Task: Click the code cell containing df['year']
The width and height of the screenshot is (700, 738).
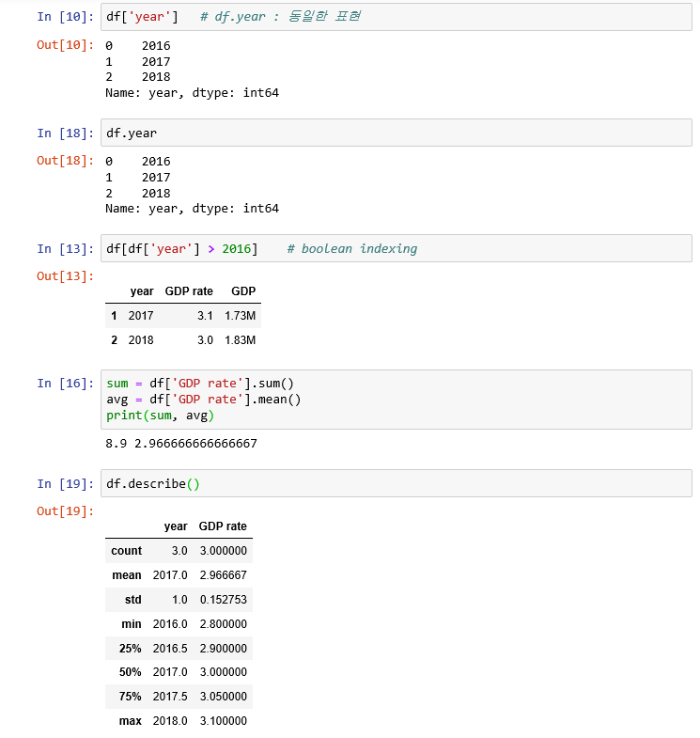Action: coord(397,17)
